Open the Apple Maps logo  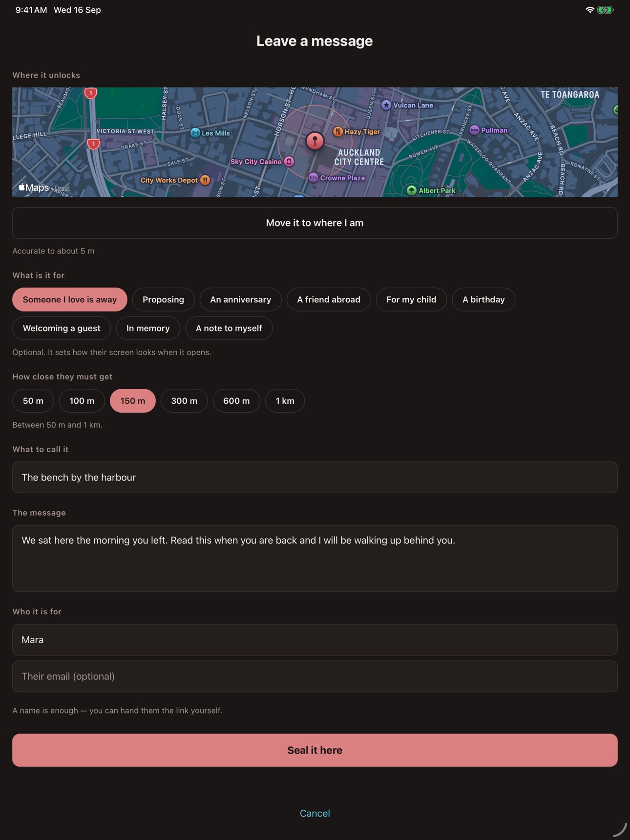click(x=34, y=188)
